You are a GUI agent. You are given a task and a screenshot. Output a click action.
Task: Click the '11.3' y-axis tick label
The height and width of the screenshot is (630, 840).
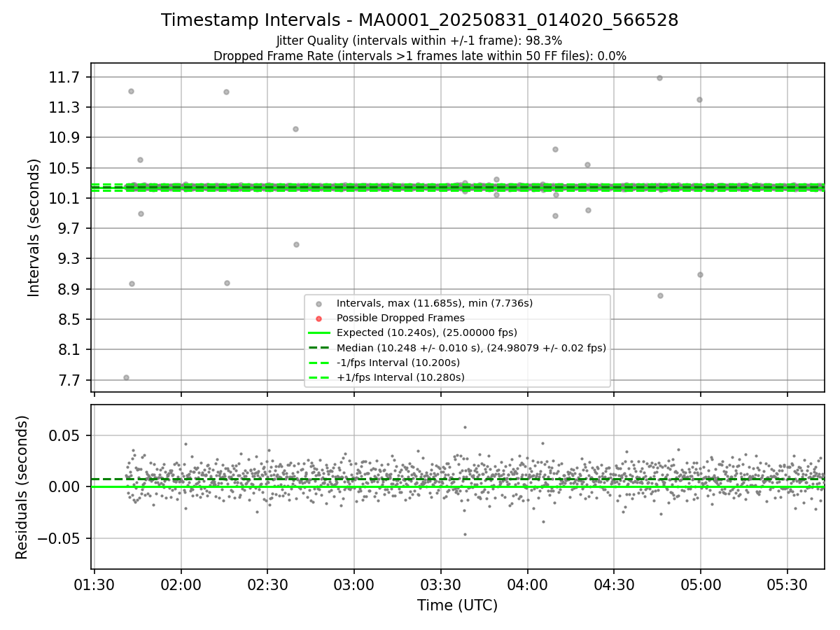coord(64,107)
